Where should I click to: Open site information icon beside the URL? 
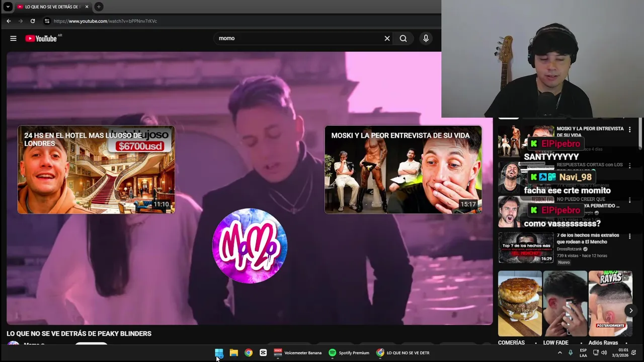(x=47, y=21)
